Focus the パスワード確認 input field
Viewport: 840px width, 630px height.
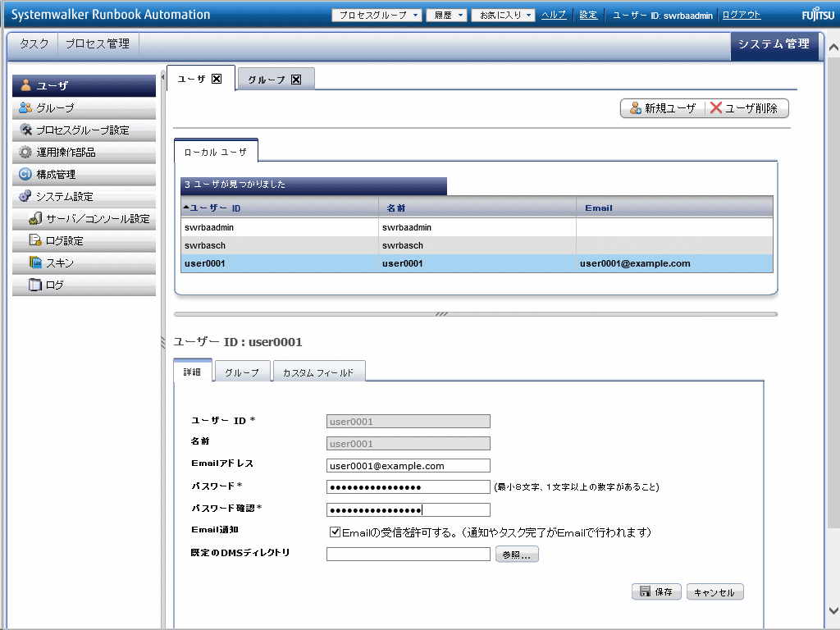[409, 509]
